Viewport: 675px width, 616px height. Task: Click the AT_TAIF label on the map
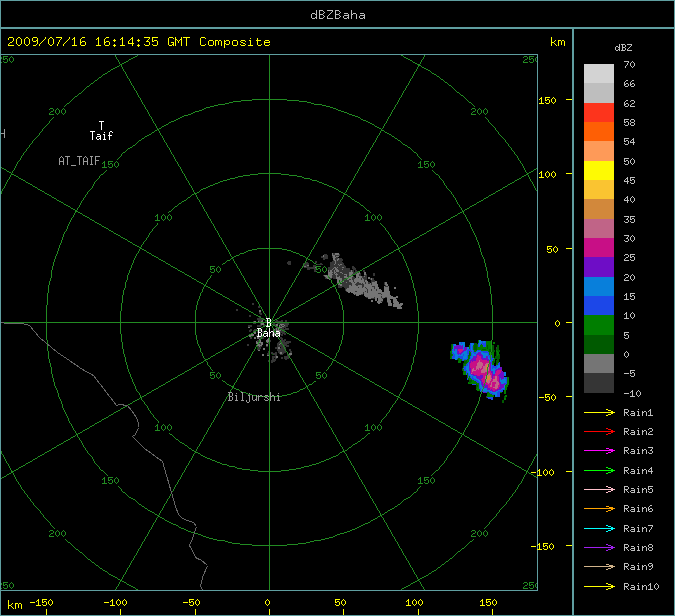(x=79, y=161)
